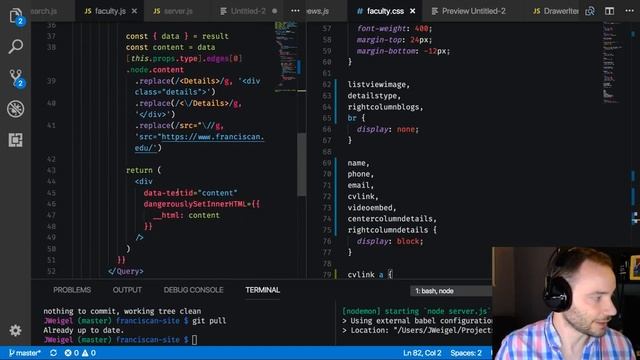Click the master branch indicator
The width and height of the screenshot is (640, 360).
click(x=24, y=353)
